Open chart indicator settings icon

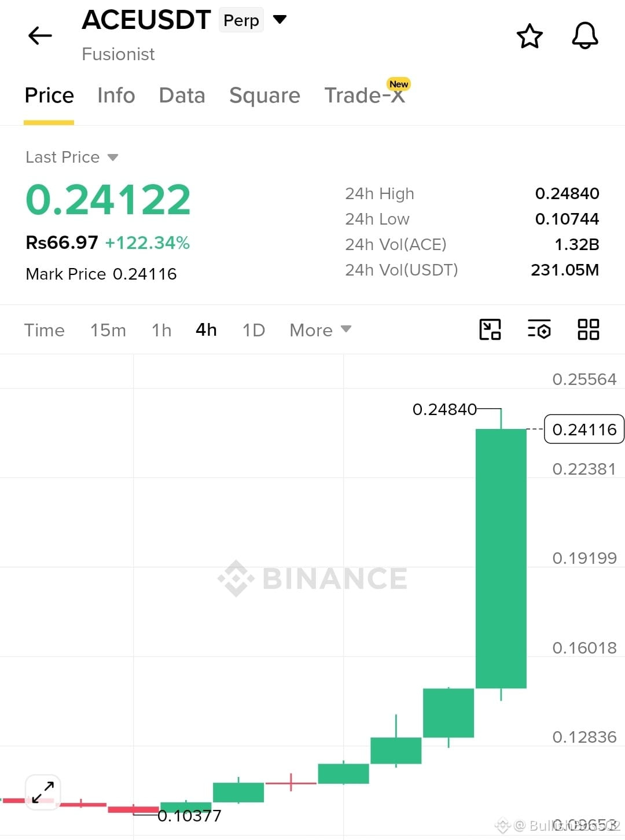[x=539, y=329]
